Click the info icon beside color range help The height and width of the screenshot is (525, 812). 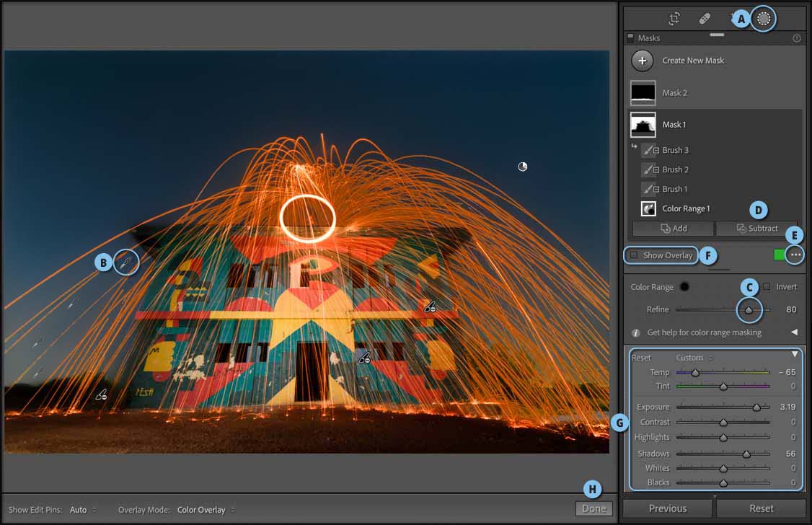pos(635,333)
